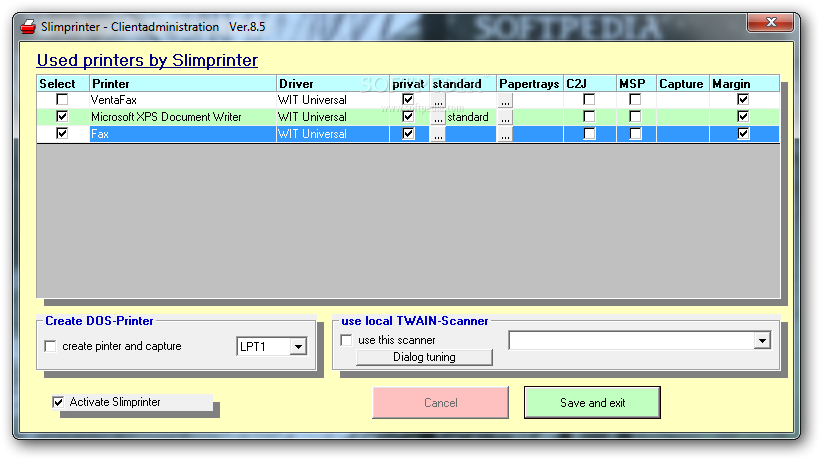Toggle privat checkbox in VentaFax row
821x460 pixels.
(x=408, y=99)
